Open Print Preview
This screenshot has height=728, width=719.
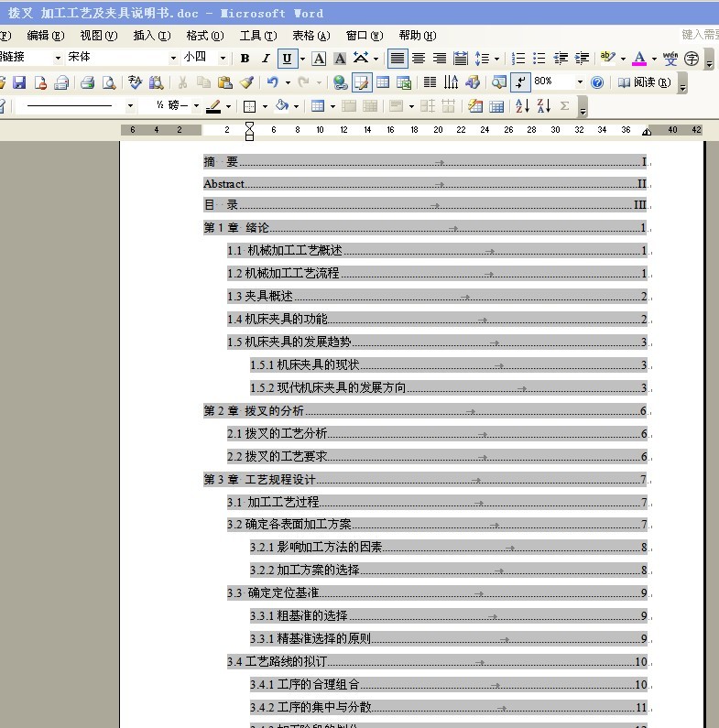pos(109,83)
